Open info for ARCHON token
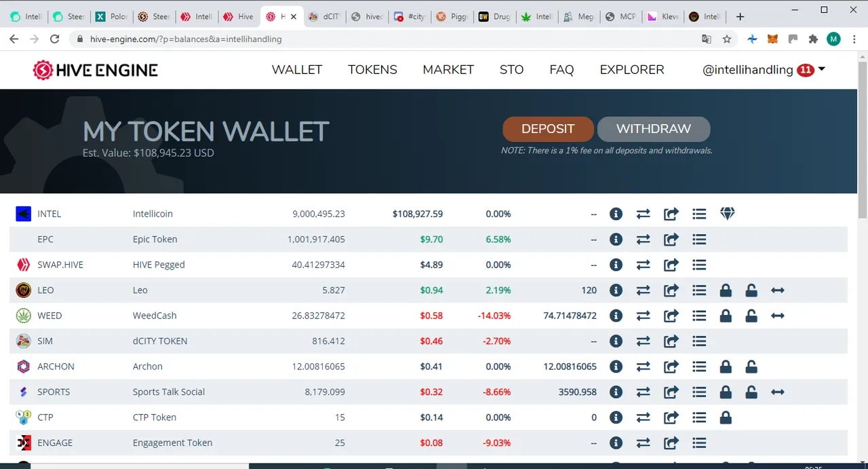 coord(616,367)
